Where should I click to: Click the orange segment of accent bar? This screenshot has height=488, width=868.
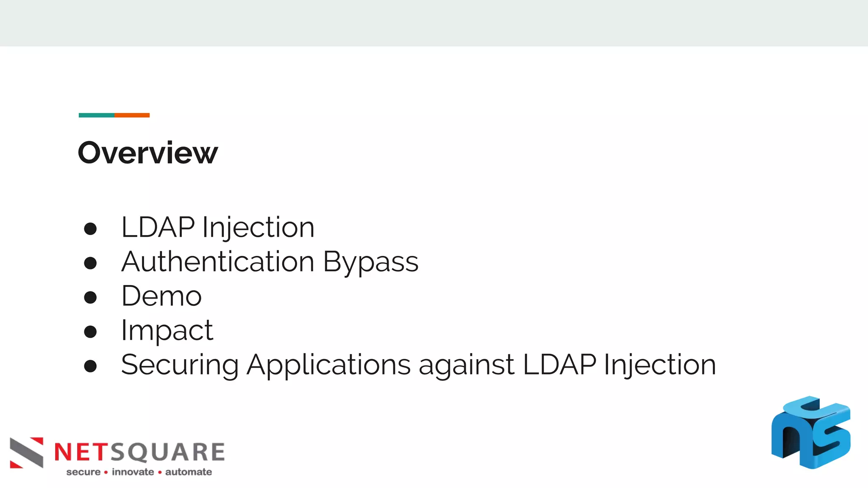coord(132,115)
